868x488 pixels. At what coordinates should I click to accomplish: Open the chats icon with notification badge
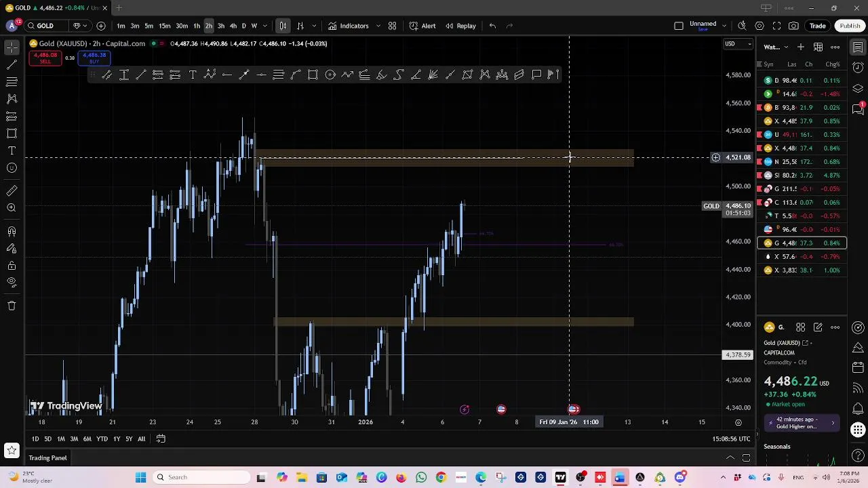(858, 109)
